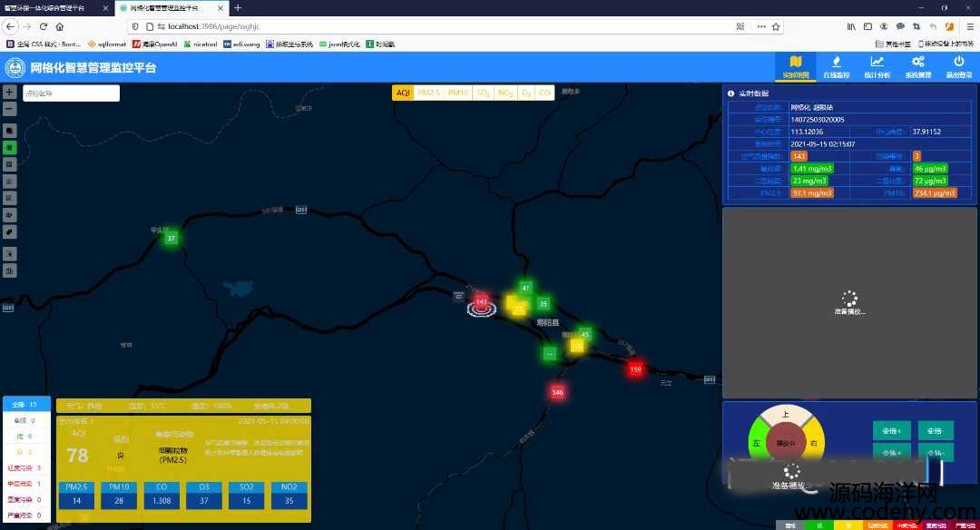Click the red 143 station marker
This screenshot has height=530, width=980.
click(482, 301)
